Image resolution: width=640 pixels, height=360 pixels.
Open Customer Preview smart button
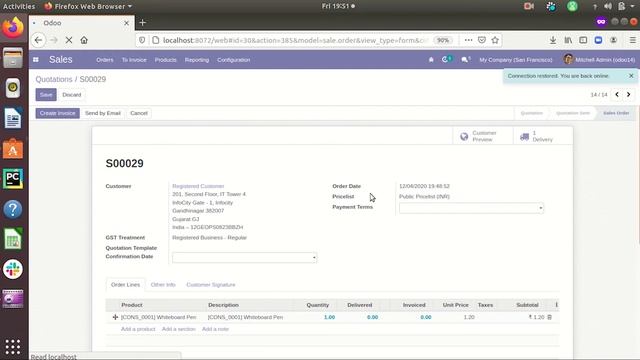tap(482, 136)
